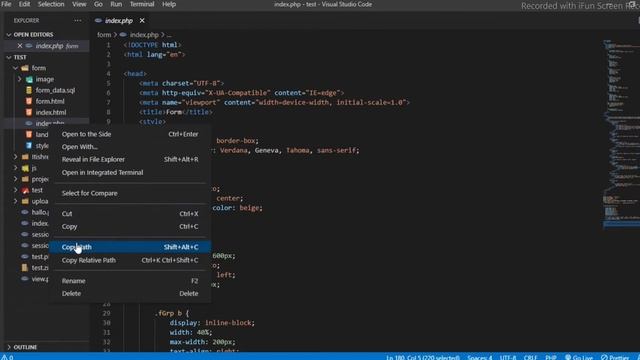The width and height of the screenshot is (640, 360).
Task: Click the code minimap
Action: [x=621, y=135]
